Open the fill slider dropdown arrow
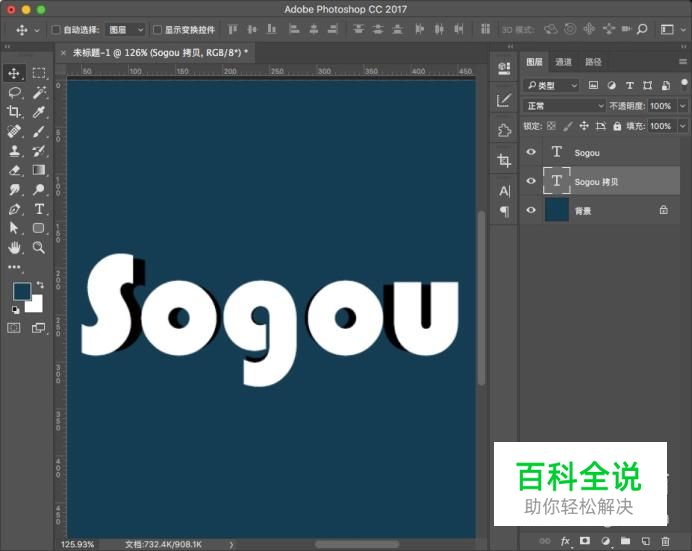The width and height of the screenshot is (692, 551). pos(683,126)
